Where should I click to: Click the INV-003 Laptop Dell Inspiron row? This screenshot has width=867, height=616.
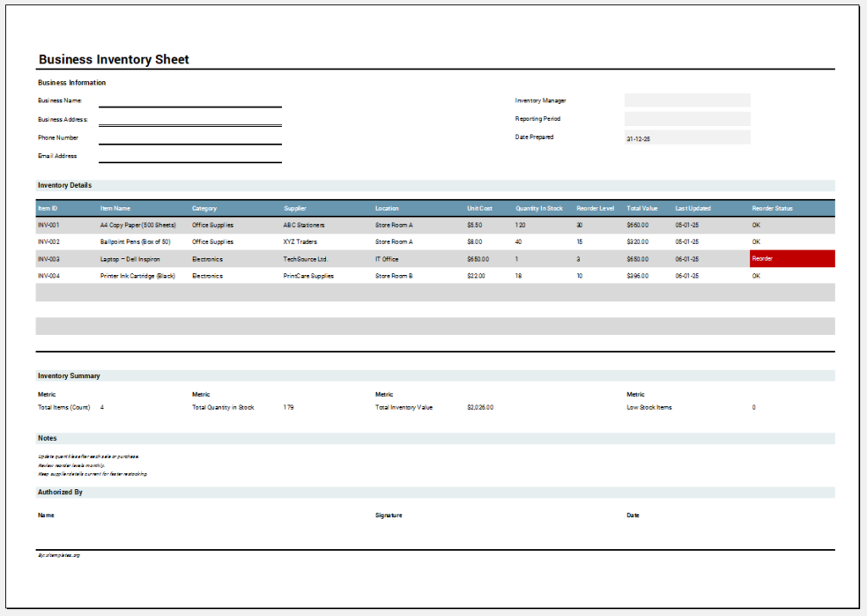tap(339, 258)
